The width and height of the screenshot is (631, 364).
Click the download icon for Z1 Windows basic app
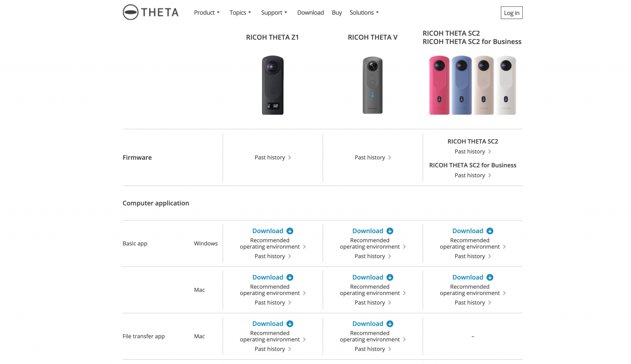coord(290,231)
